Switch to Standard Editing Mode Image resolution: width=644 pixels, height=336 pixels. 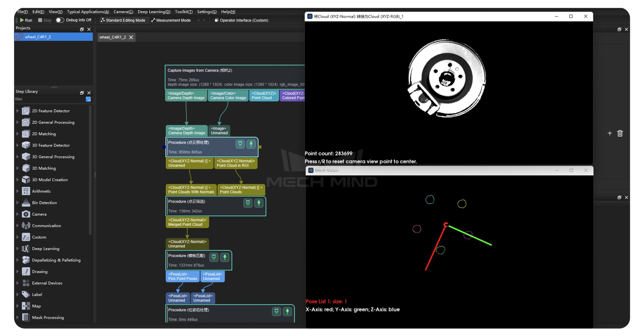pyautogui.click(x=123, y=20)
